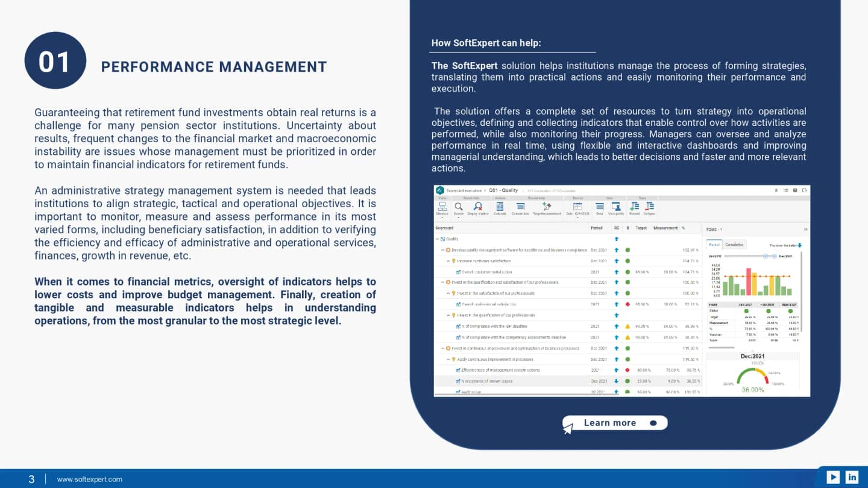Click the Learn more button
Image resolution: width=868 pixels, height=488 pixels.
click(615, 423)
